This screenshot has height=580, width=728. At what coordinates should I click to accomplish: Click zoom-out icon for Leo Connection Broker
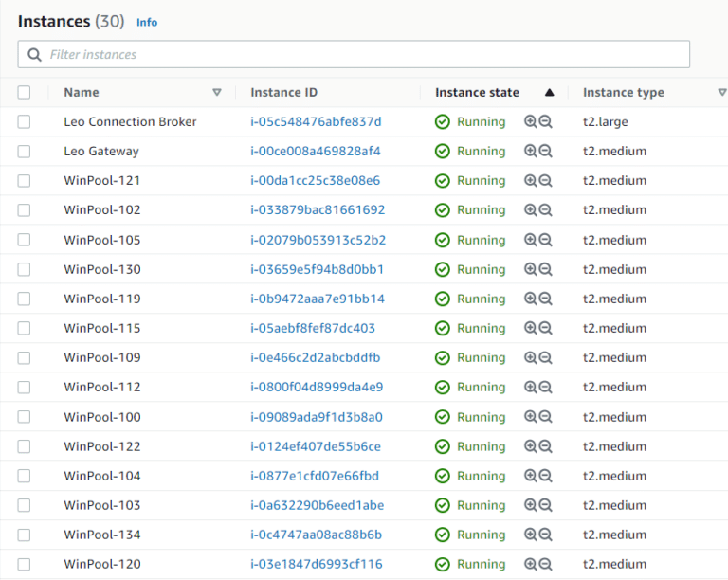point(546,121)
